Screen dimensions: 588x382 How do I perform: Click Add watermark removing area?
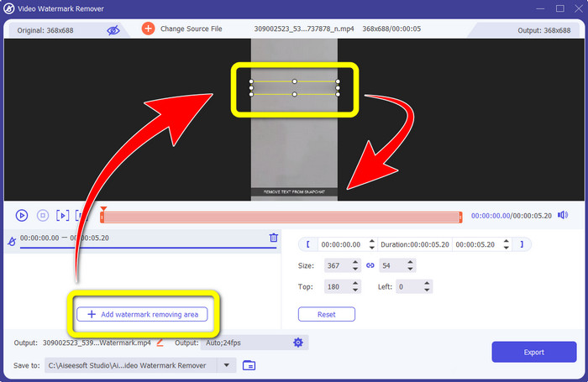click(141, 314)
